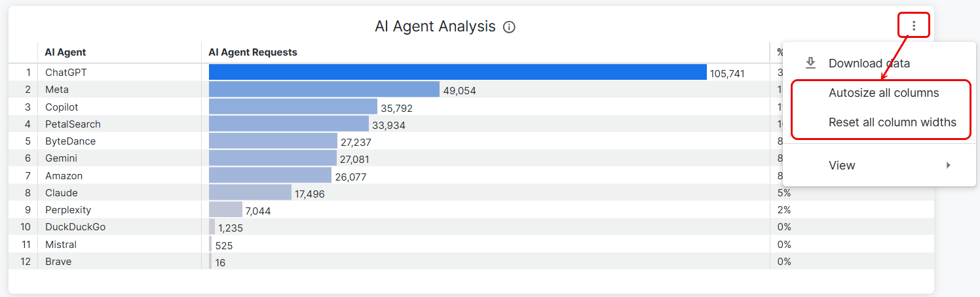Sort by the AI Agent column header

tap(66, 52)
